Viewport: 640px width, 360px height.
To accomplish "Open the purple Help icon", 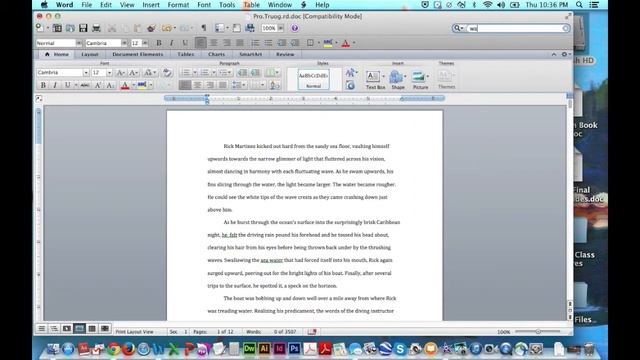I will coord(295,28).
